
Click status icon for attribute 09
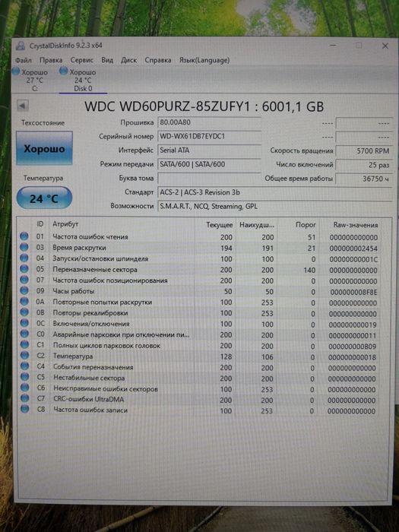pos(24,290)
